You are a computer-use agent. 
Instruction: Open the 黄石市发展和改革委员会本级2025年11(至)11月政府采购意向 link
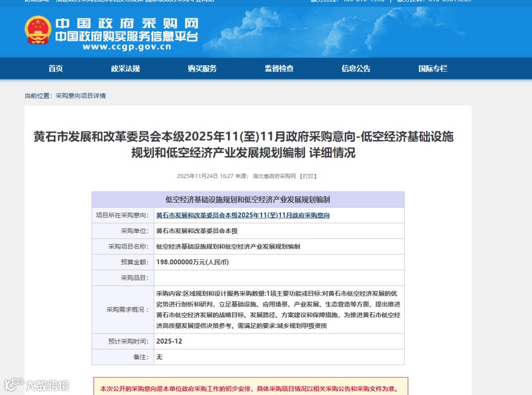[x=243, y=215]
